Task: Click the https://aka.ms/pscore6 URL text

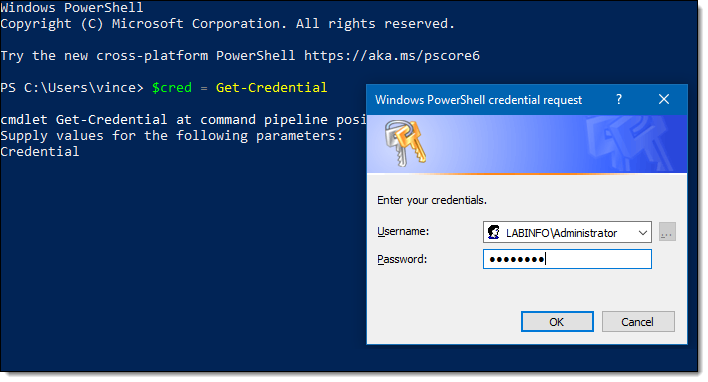Action: (x=392, y=56)
